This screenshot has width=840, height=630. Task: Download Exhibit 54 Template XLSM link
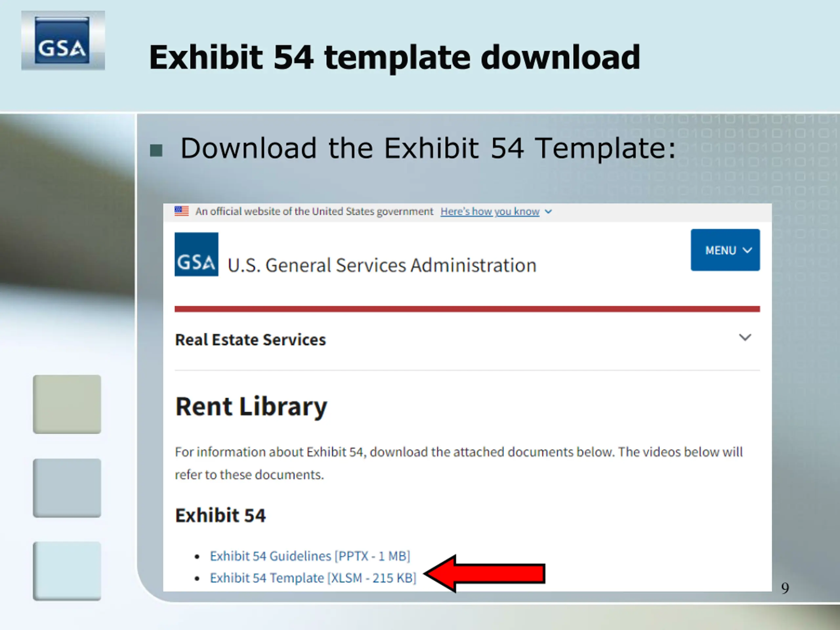tap(313, 578)
